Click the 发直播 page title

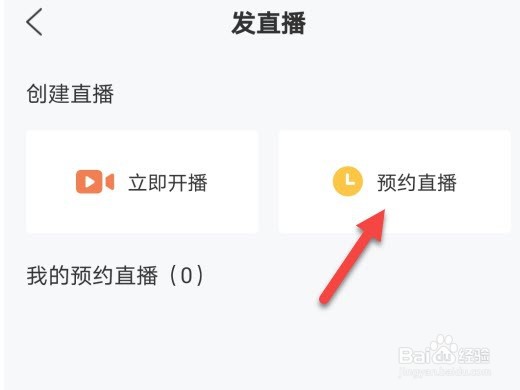(x=269, y=23)
